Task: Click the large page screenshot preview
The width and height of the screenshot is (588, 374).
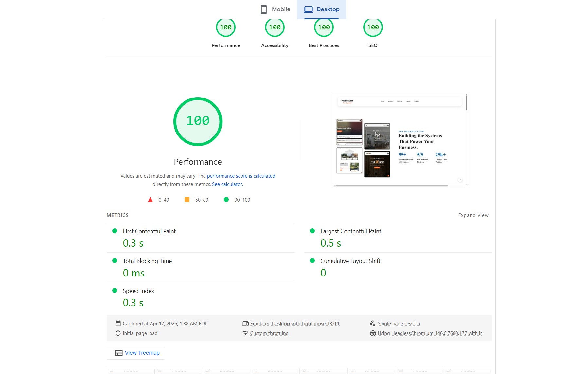Action: (400, 140)
